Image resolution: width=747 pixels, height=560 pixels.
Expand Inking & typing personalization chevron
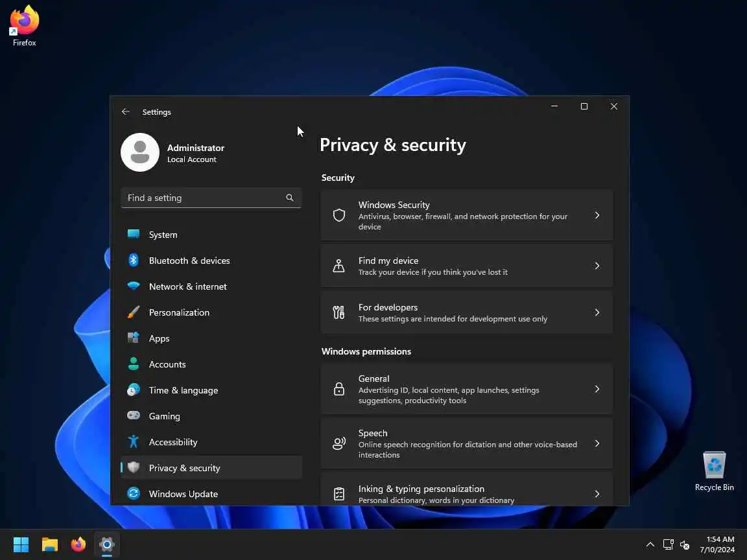tap(597, 494)
